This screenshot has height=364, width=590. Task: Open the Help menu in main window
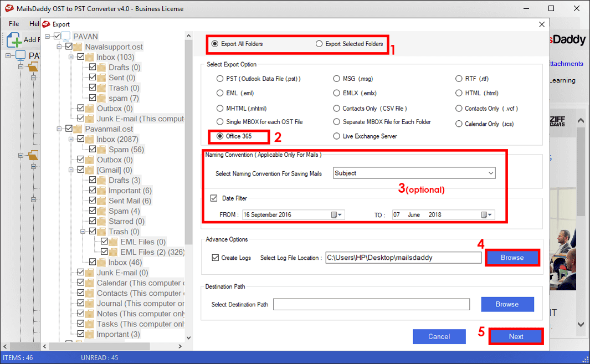[34, 23]
